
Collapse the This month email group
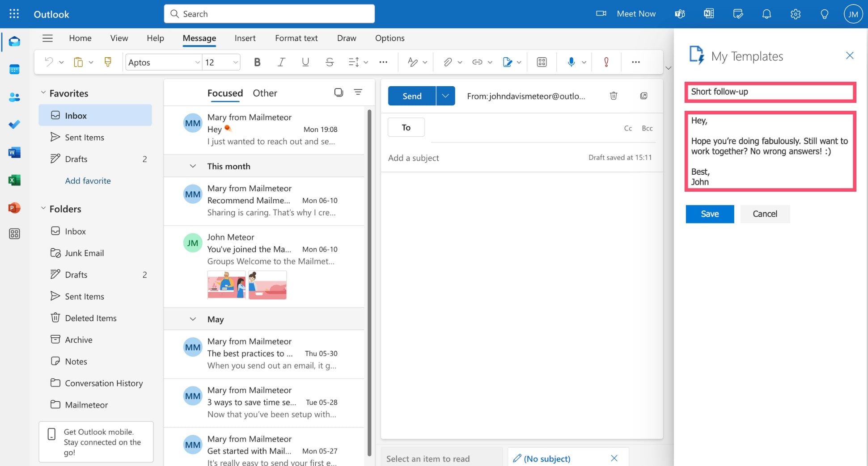(x=193, y=166)
